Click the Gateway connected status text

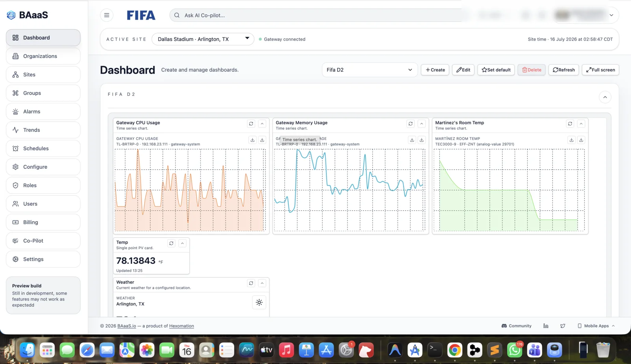(x=284, y=39)
